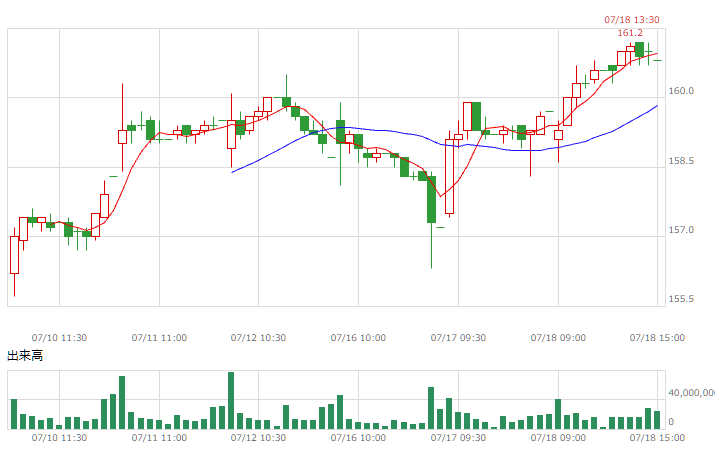Click 07/18 09:00 under the price chart

click(558, 338)
